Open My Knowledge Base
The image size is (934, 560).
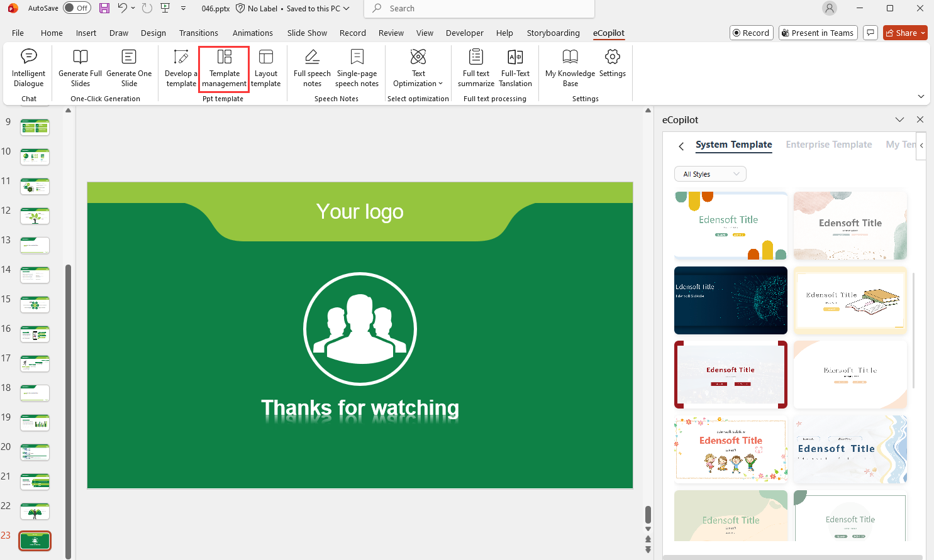pos(569,69)
